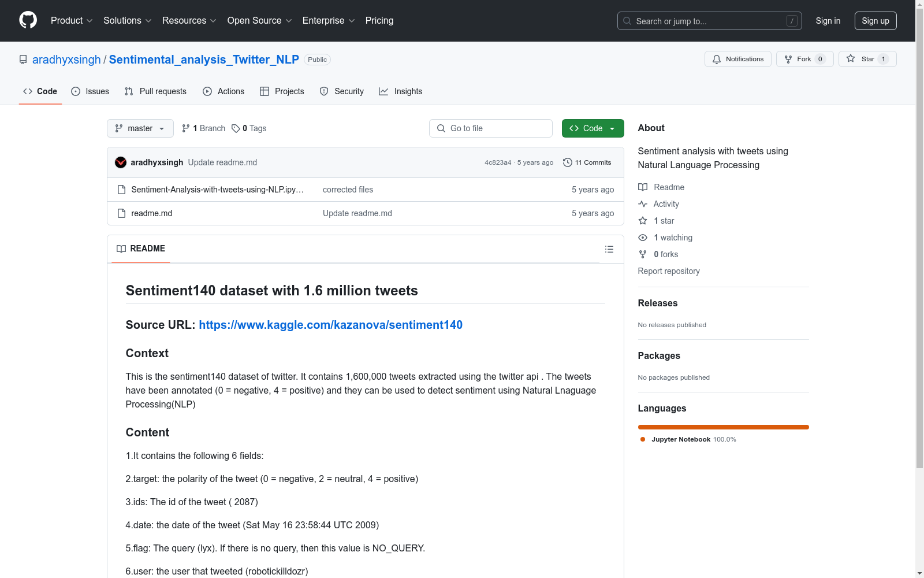The width and height of the screenshot is (924, 578).
Task: Click the README book icon in file header
Action: [x=121, y=249]
